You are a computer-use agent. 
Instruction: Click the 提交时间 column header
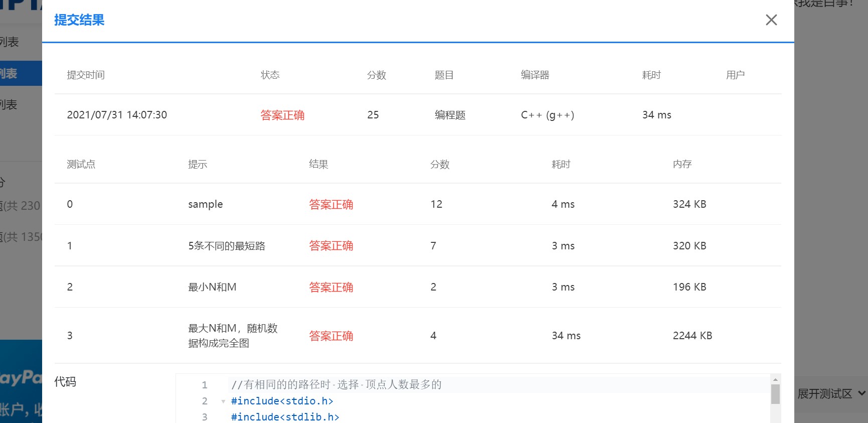(x=86, y=75)
